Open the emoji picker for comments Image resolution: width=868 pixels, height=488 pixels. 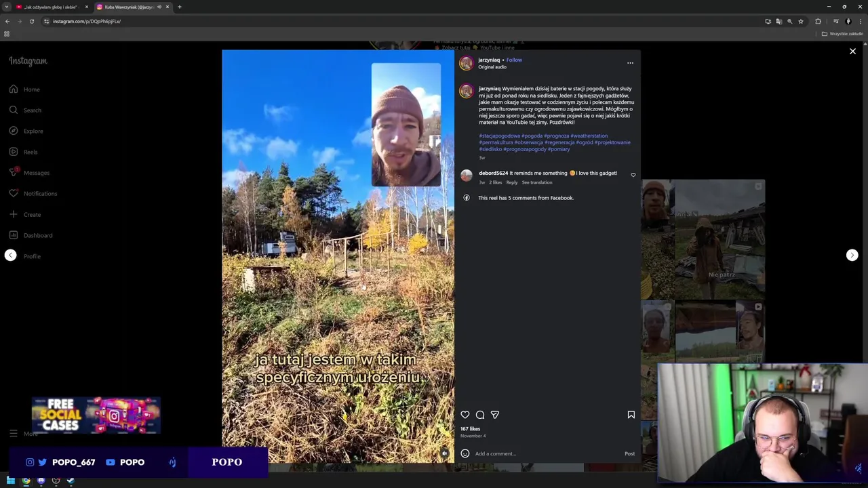pyautogui.click(x=465, y=453)
